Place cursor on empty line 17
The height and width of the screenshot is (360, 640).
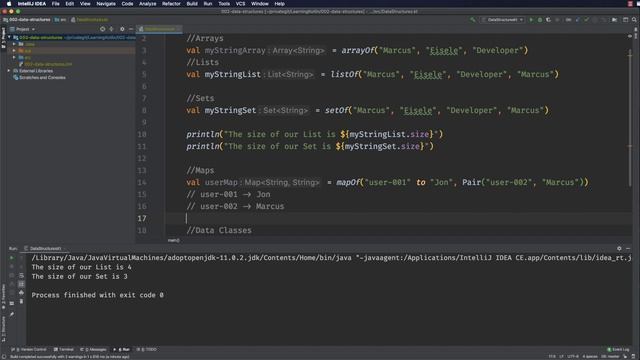click(x=399, y=218)
